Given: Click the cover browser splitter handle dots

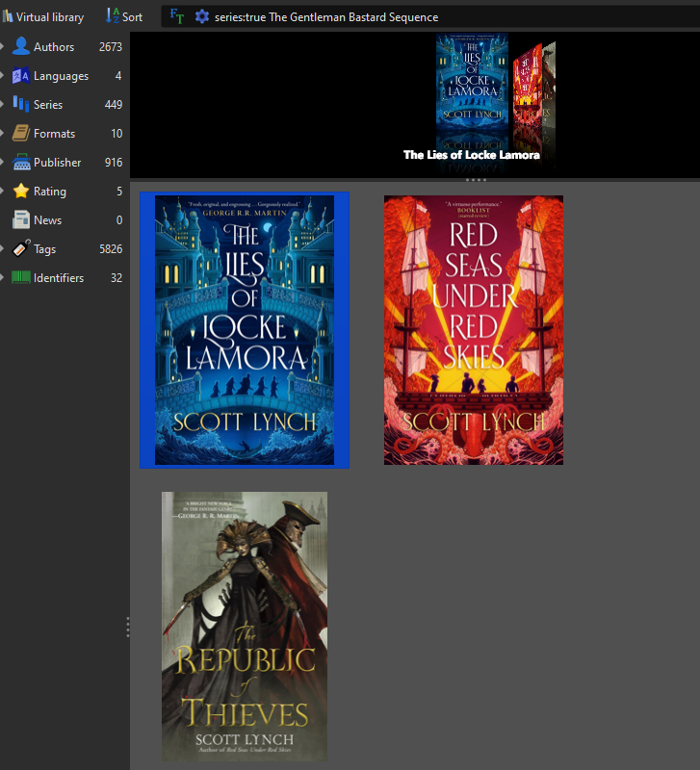Looking at the screenshot, I should (x=476, y=180).
